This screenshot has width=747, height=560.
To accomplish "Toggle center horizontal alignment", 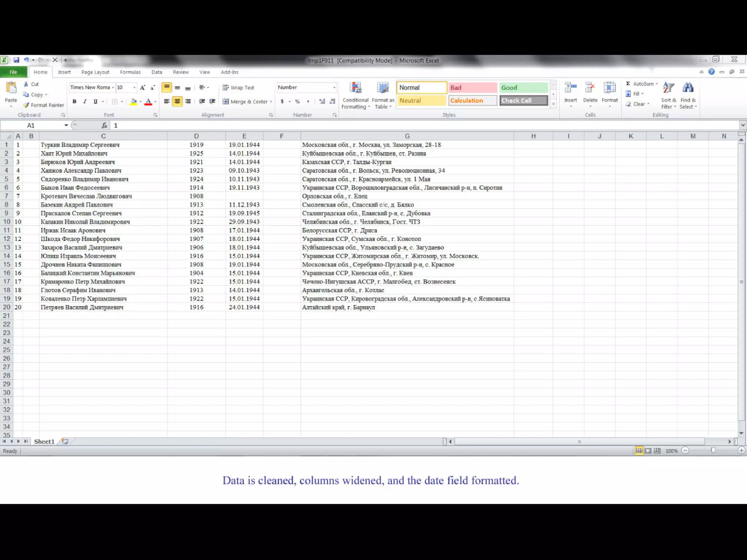I will [x=177, y=101].
